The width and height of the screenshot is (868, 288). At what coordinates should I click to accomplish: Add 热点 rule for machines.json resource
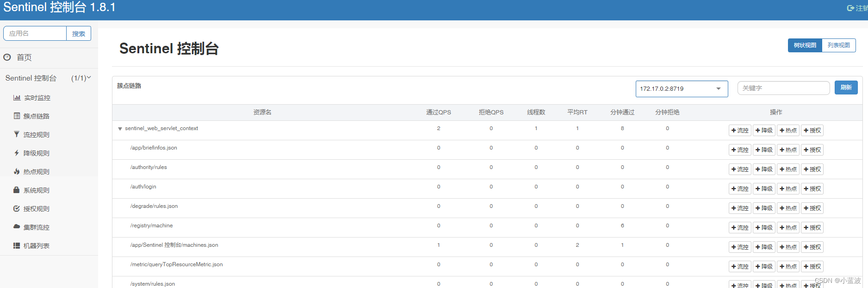(788, 247)
